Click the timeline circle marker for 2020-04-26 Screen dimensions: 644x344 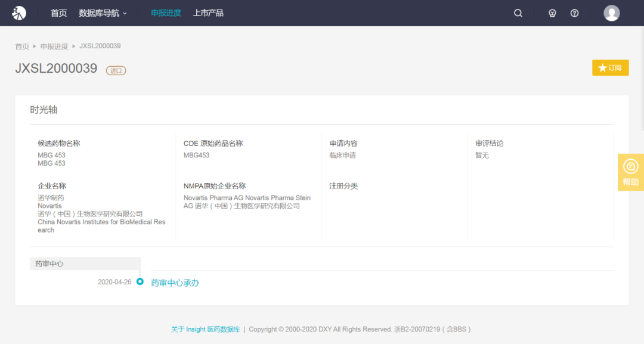(x=140, y=281)
